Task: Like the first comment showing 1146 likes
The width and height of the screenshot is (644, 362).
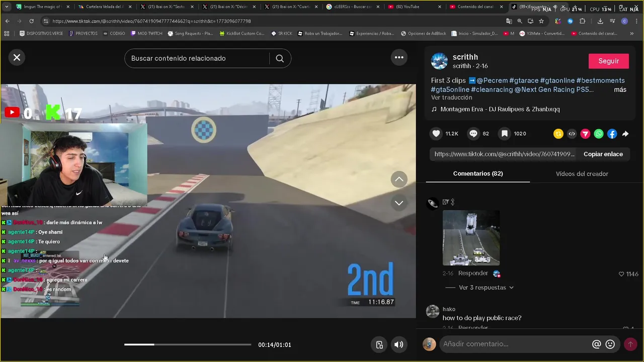Action: pyautogui.click(x=621, y=274)
